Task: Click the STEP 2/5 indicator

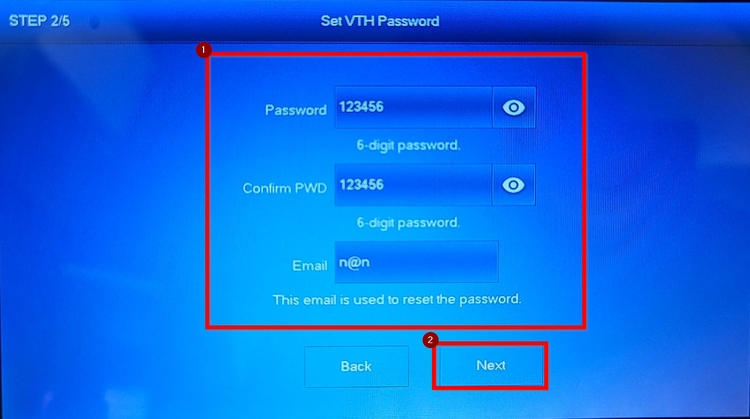Action: (x=40, y=21)
